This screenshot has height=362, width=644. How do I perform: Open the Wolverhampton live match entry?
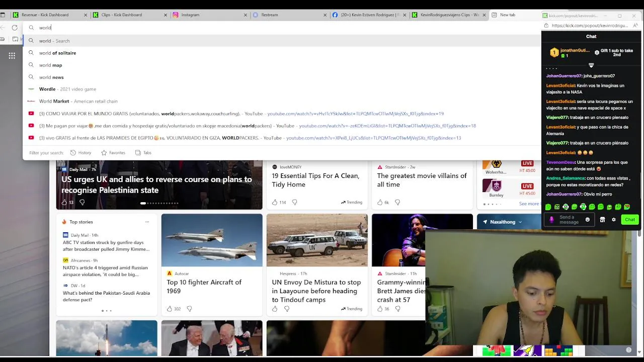pos(509,167)
